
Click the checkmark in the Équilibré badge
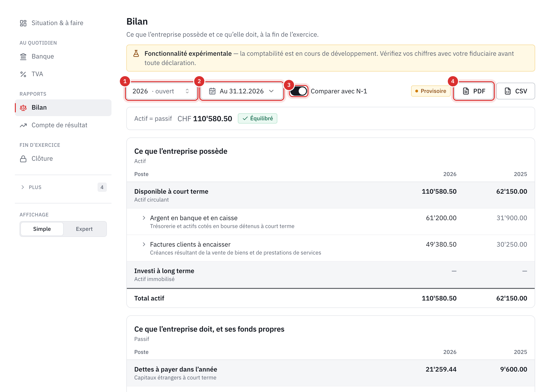pyautogui.click(x=245, y=118)
